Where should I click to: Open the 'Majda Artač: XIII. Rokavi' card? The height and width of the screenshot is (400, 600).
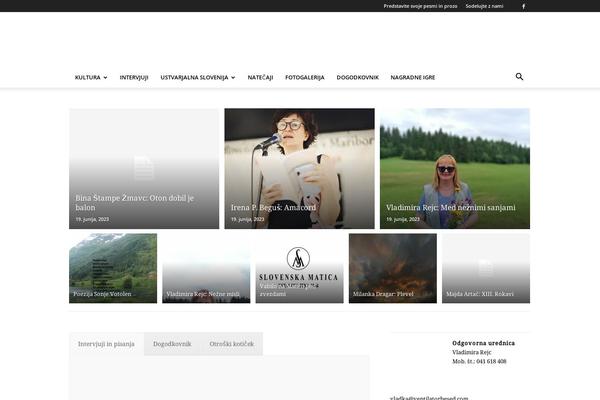[486, 268]
